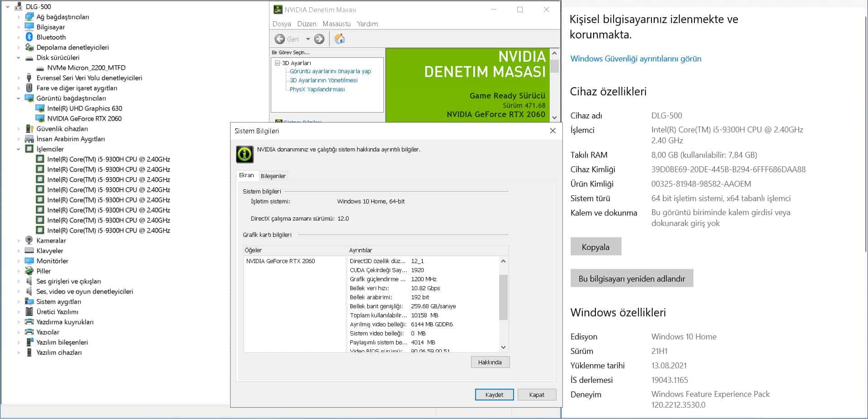The width and height of the screenshot is (868, 419).
Task: Open the Dosya menu
Action: click(282, 24)
